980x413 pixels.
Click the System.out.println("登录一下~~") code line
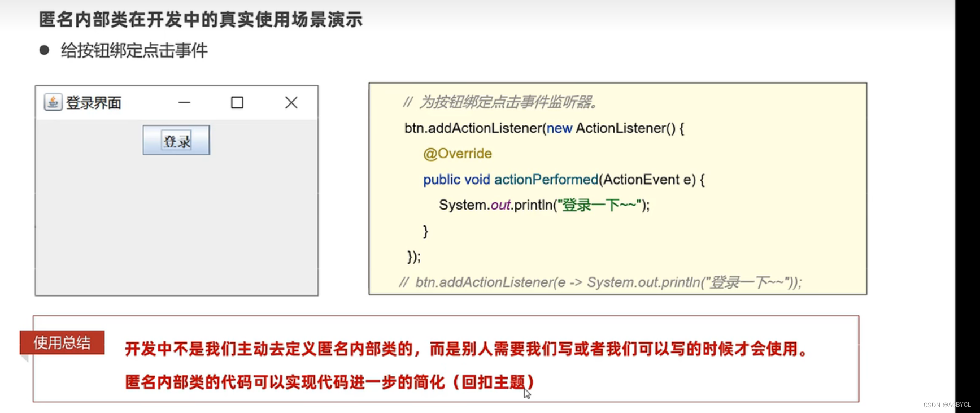[545, 205]
